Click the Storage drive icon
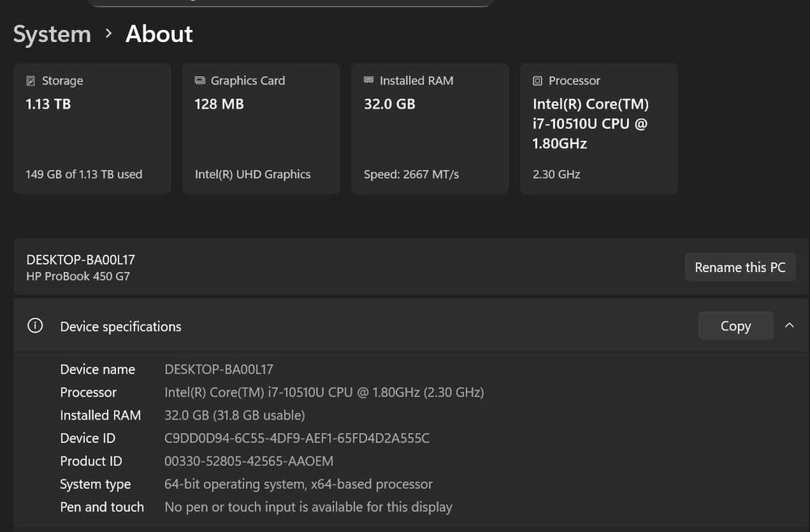 pos(31,81)
